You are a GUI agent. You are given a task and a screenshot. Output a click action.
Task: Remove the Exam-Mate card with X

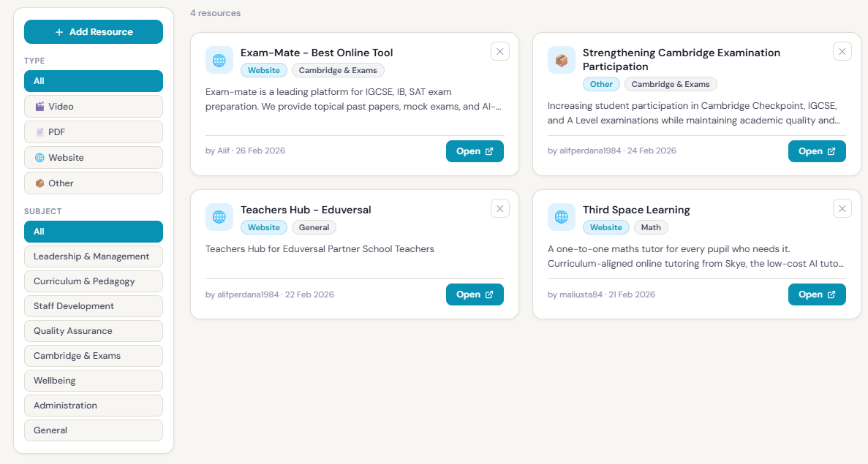(500, 51)
